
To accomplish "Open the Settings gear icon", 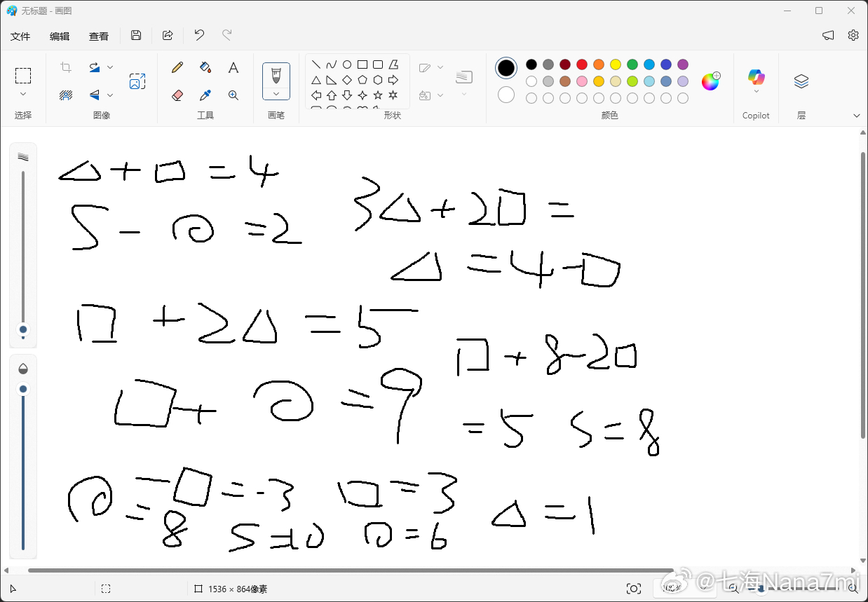I will (x=853, y=35).
